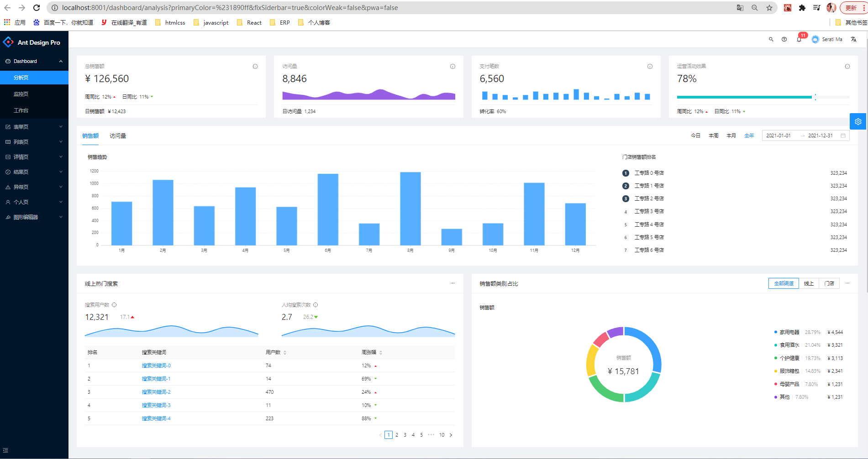The height and width of the screenshot is (459, 868).
Task: Open the language switch icon
Action: click(x=854, y=39)
